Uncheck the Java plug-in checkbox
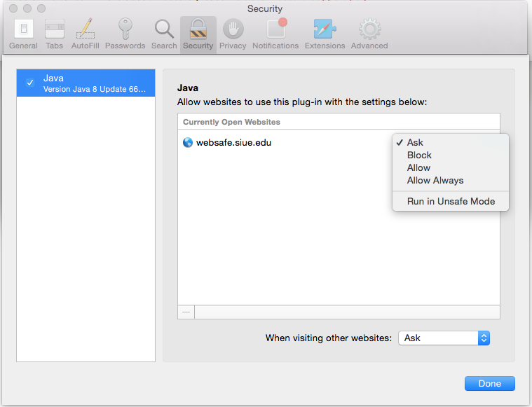Viewport: 532px width, 407px height. [x=30, y=83]
